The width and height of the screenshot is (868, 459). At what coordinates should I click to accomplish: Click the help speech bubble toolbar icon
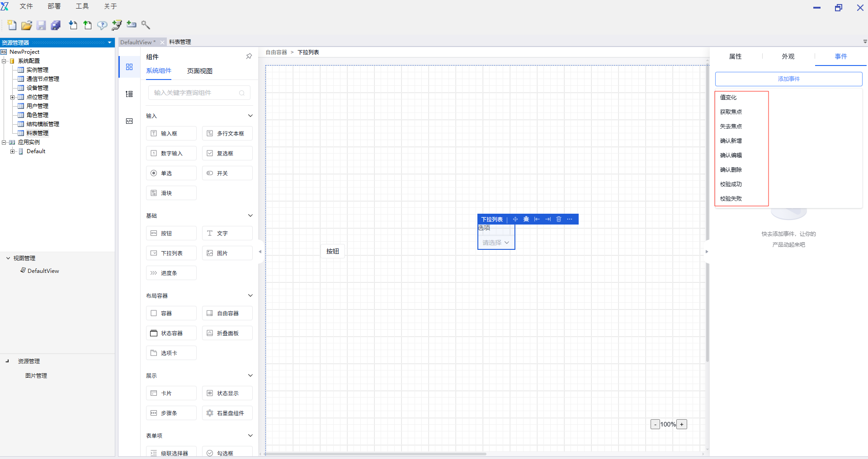click(102, 25)
